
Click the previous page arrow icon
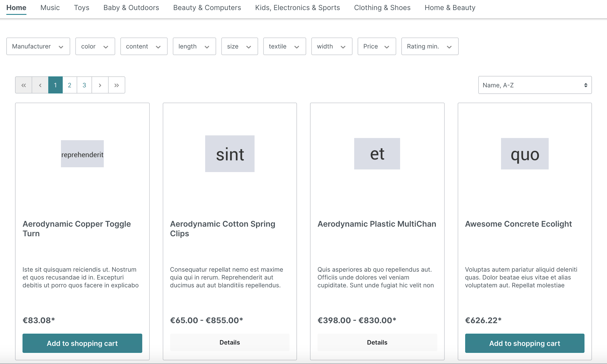point(40,85)
